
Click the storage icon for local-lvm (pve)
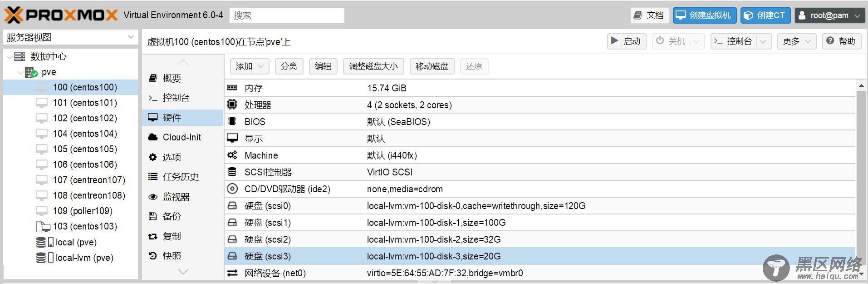[x=44, y=258]
